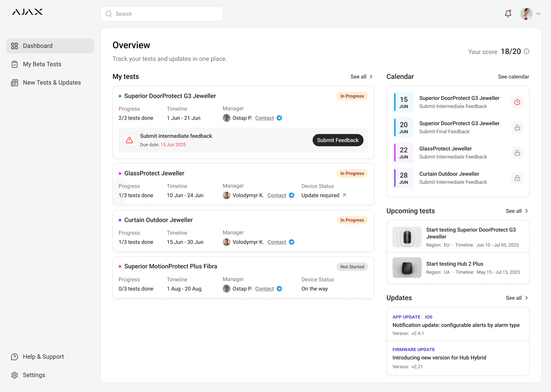Click In Progress badge on GlassProtect Jeweller

coord(352,174)
